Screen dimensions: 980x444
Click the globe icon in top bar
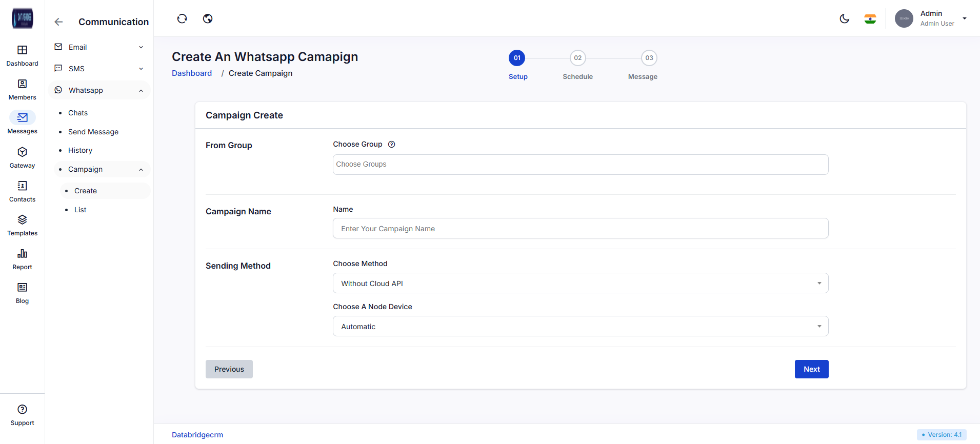point(208,19)
